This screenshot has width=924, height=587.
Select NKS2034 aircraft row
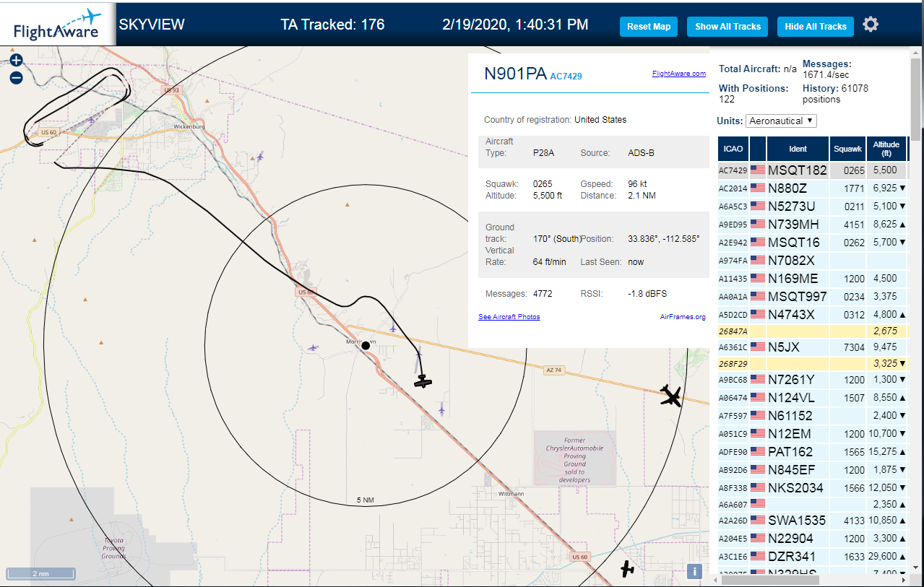click(x=813, y=488)
